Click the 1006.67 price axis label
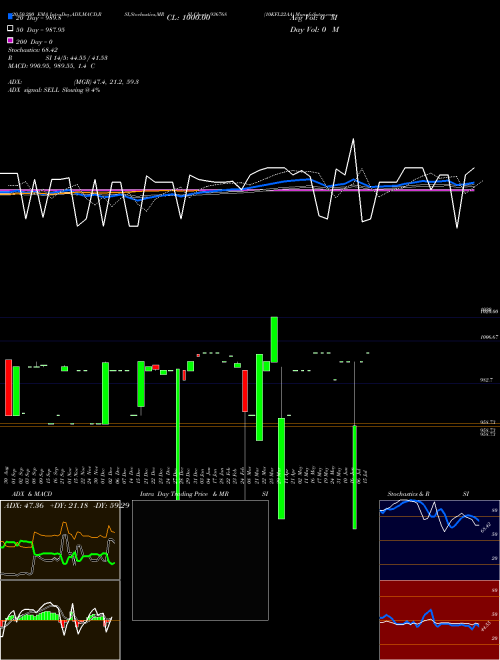The height and width of the screenshot is (660, 500). coord(489,337)
